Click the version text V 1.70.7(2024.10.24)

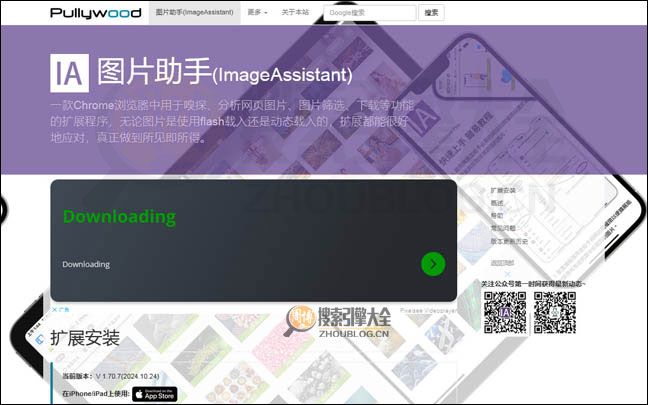click(127, 376)
